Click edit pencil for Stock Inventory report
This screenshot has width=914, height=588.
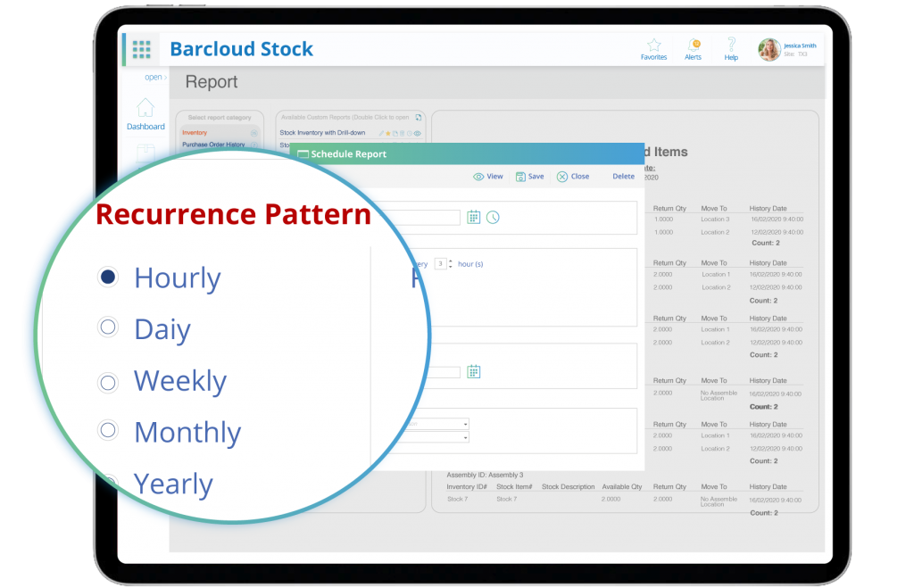point(381,134)
